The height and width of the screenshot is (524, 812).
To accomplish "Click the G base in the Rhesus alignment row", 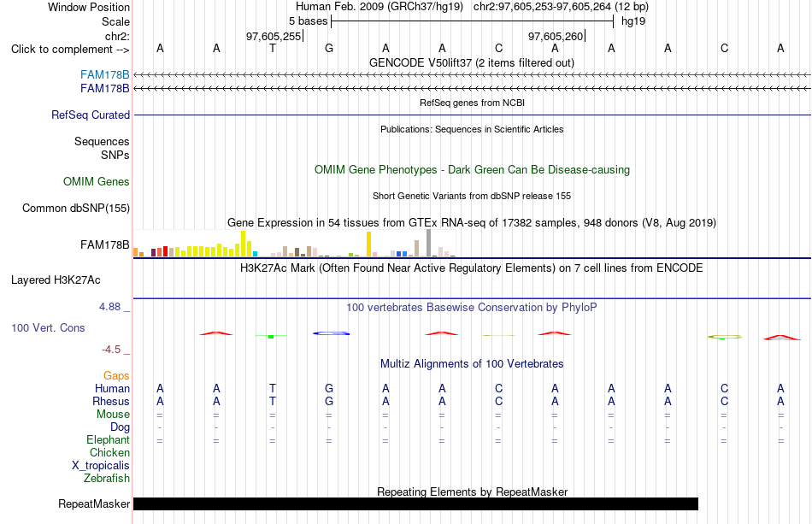I will (329, 401).
